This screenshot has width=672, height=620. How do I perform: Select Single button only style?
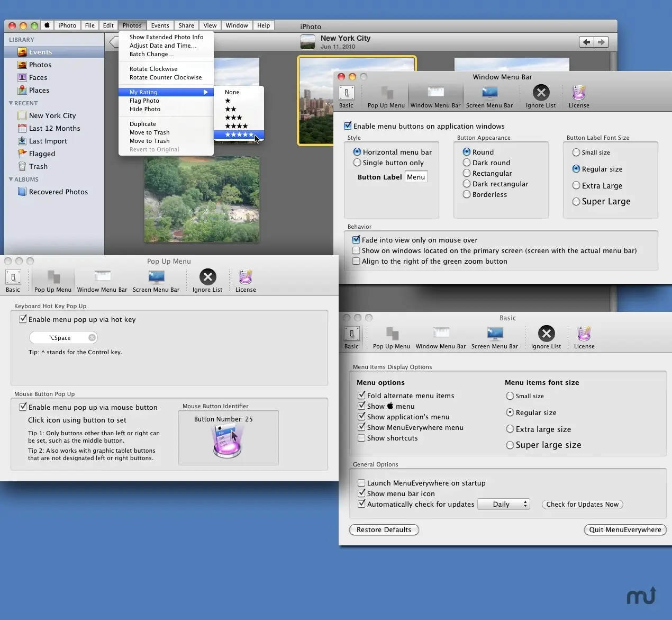(357, 163)
